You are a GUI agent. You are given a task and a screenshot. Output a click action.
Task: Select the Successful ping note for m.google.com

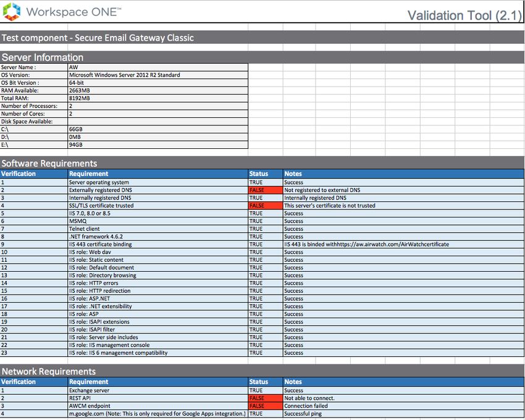[403, 413]
